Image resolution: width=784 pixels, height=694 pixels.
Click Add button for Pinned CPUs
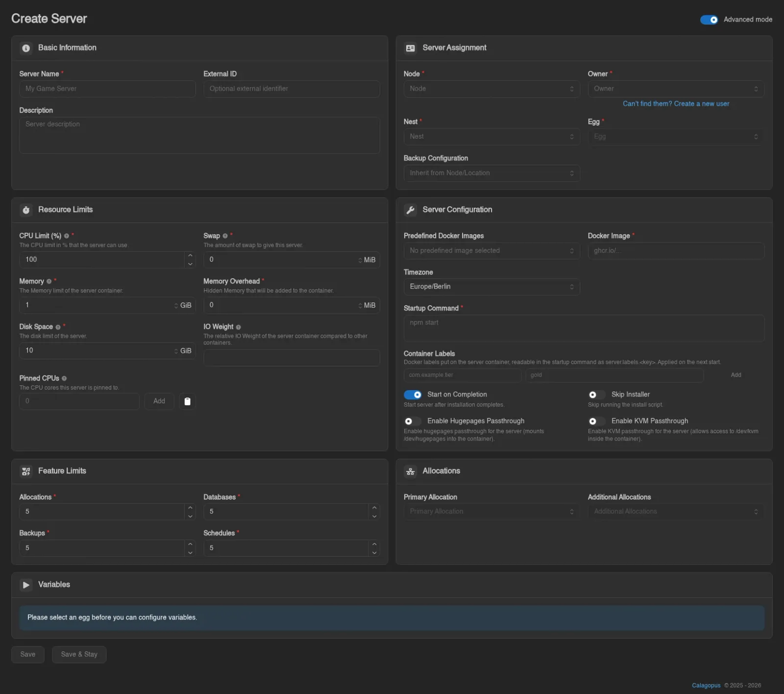[159, 401]
